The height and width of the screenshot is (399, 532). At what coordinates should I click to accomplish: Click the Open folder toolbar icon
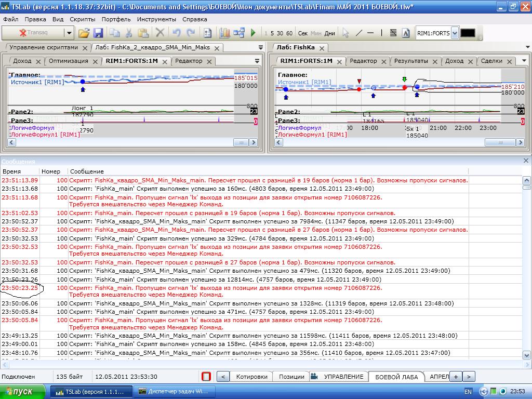84,33
